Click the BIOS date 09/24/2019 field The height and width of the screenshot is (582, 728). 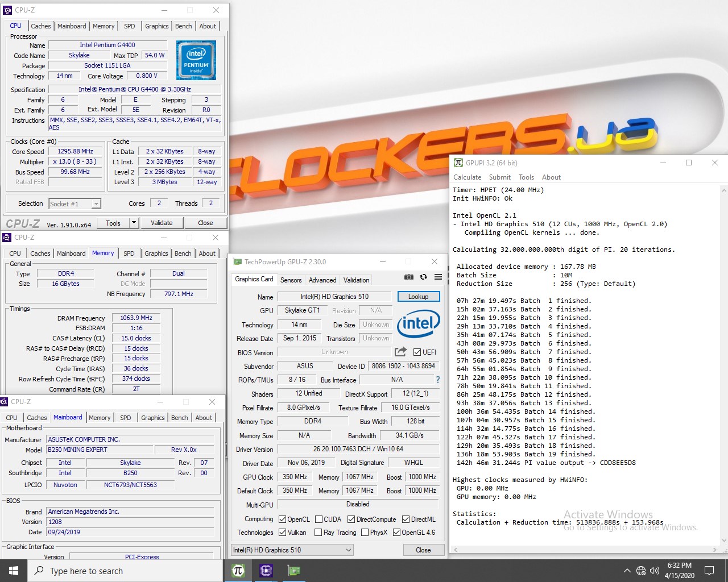[x=130, y=532]
